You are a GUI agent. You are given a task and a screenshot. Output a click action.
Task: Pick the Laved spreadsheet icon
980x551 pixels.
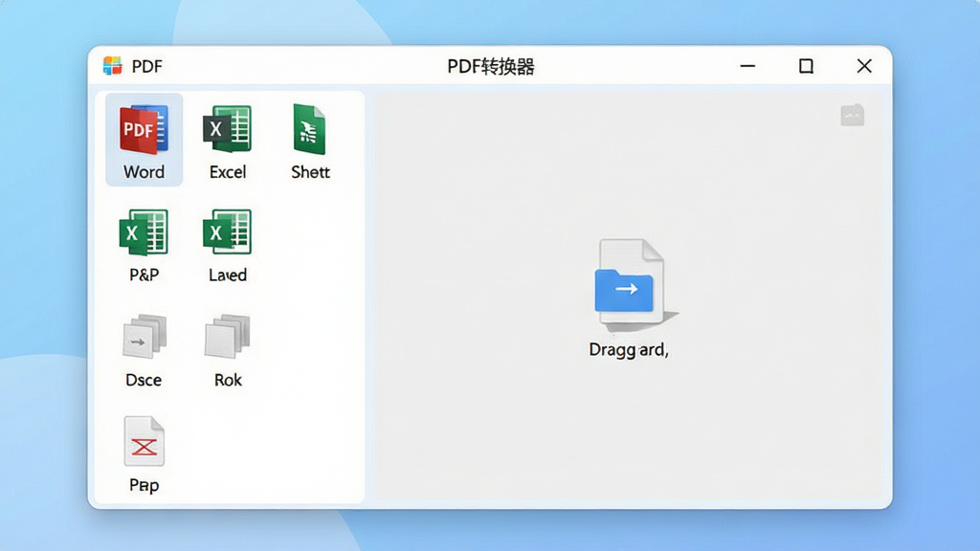tap(228, 231)
